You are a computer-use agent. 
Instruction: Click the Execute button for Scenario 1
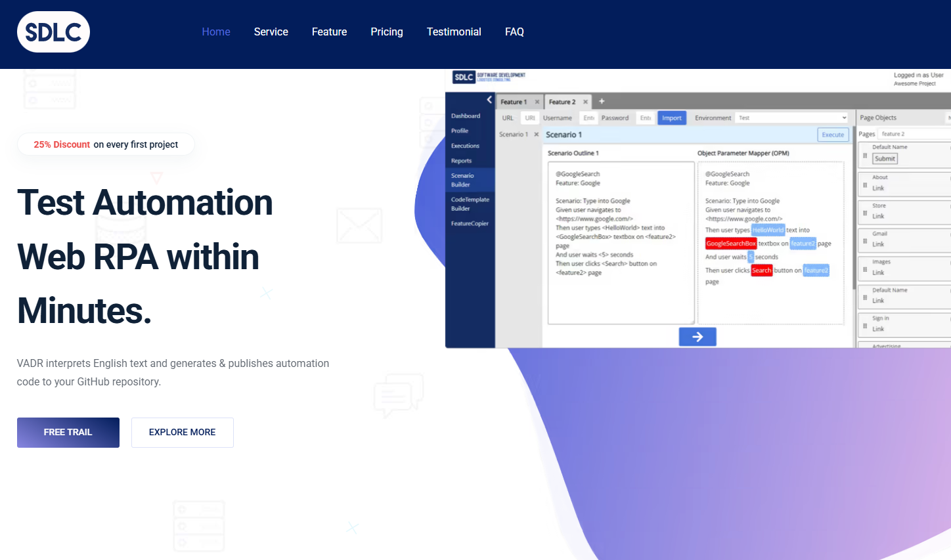point(832,134)
